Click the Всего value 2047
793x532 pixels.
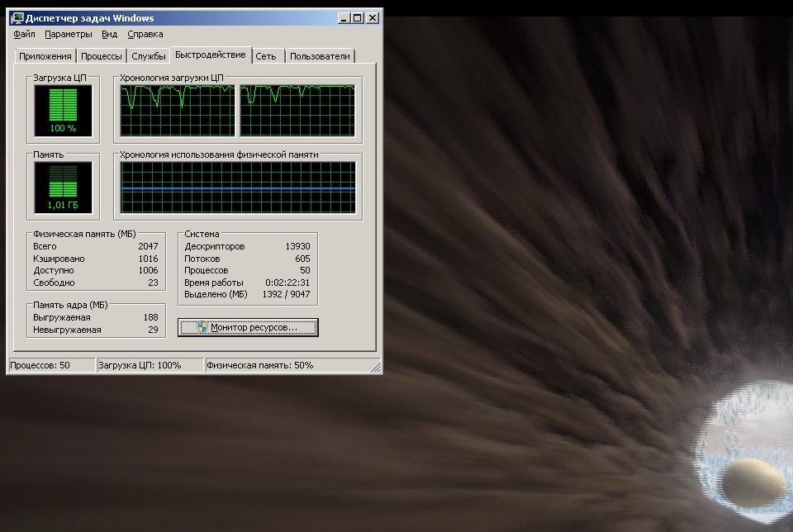[148, 246]
